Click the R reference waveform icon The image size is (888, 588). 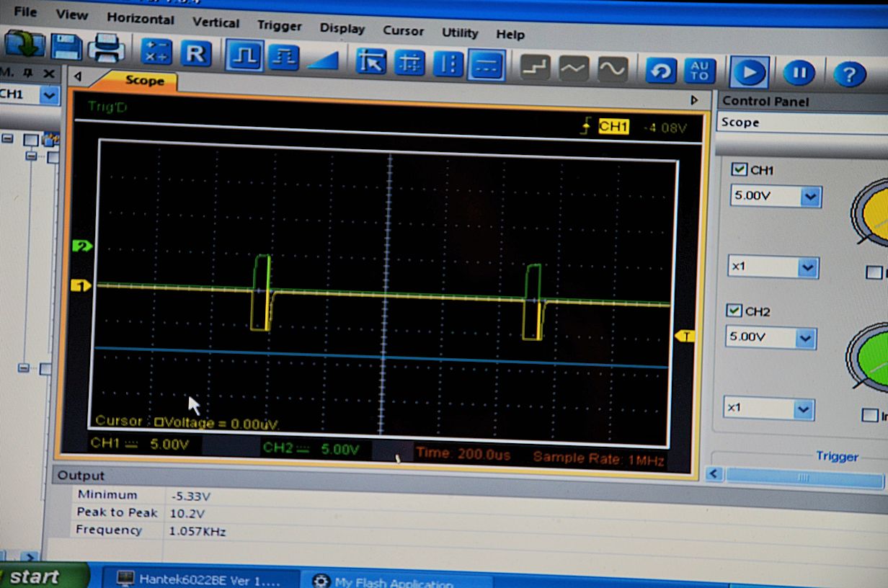[x=195, y=53]
